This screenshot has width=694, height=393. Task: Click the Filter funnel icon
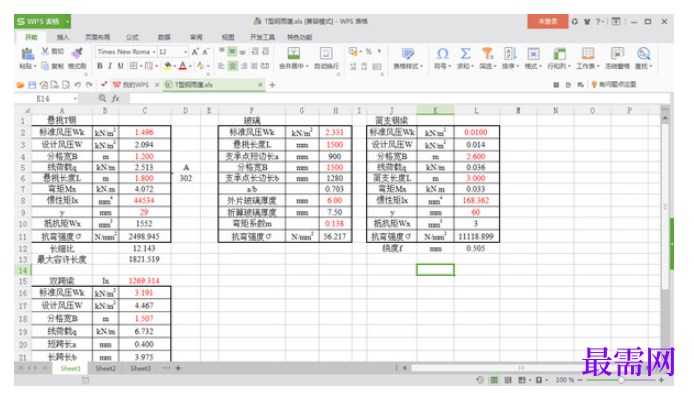point(487,54)
